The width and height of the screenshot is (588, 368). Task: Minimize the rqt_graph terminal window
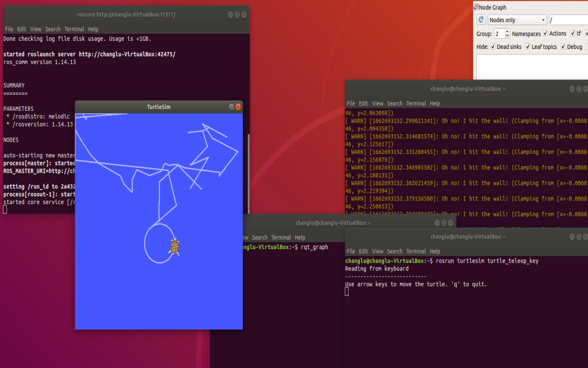(x=437, y=223)
